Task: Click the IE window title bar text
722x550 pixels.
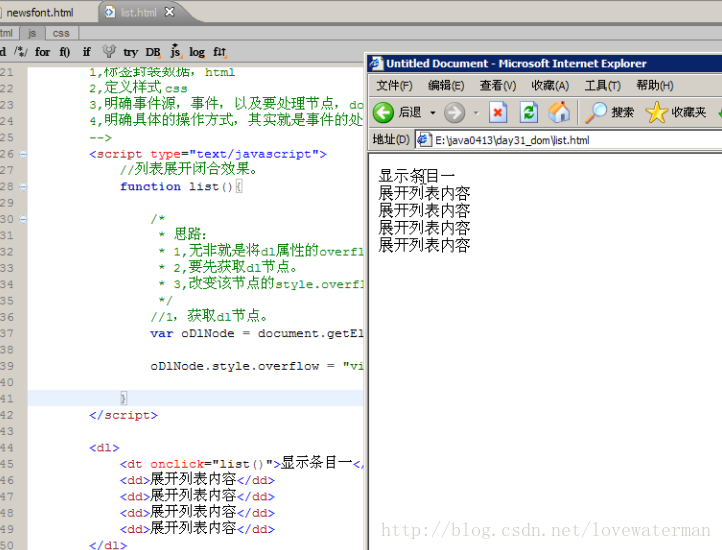Action: click(516, 64)
